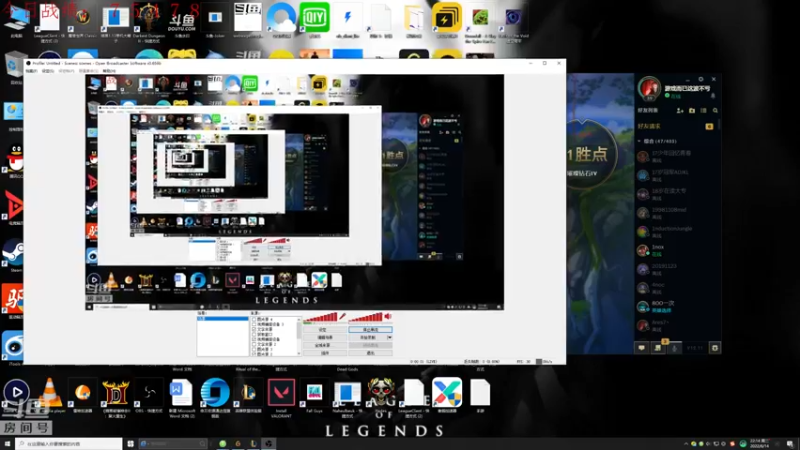Image resolution: width=800 pixels, height=450 pixels.
Task: Search friends with the magnifier icon
Action: (715, 110)
